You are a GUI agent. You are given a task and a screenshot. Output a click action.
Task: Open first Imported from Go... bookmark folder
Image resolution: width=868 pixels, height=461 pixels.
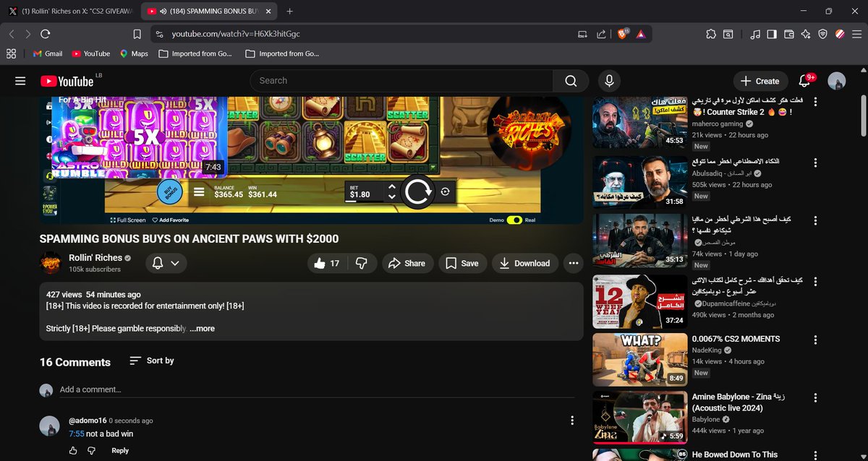195,53
